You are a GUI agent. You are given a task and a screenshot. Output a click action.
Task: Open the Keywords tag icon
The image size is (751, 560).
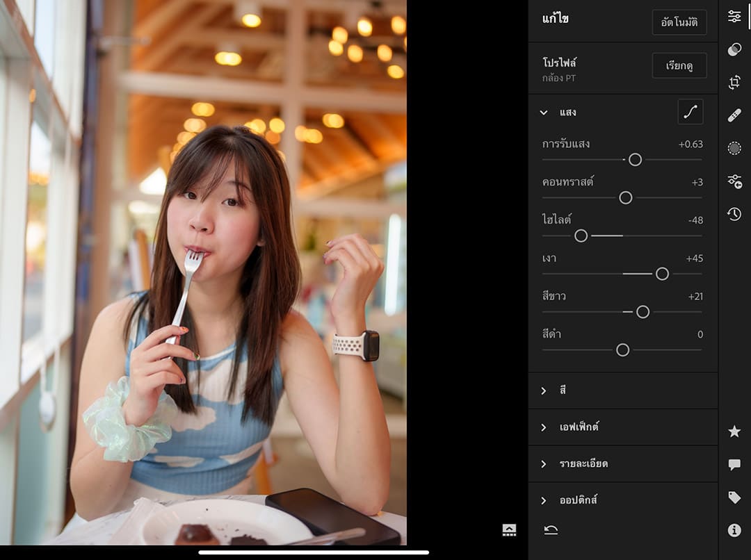point(734,497)
